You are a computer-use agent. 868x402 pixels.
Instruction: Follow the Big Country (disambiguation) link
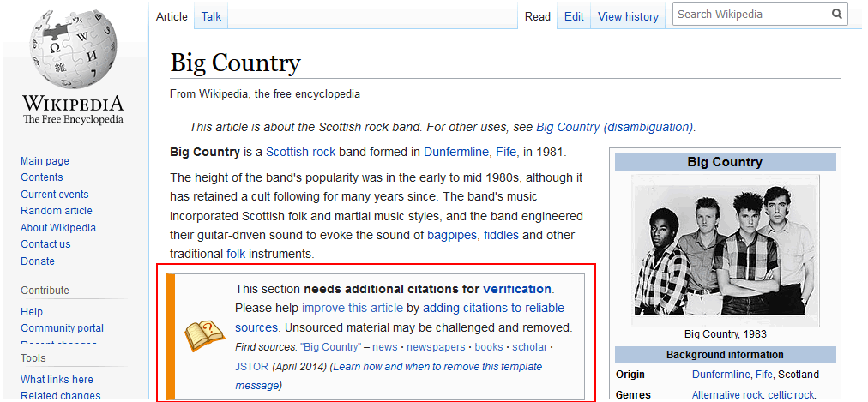pos(614,127)
